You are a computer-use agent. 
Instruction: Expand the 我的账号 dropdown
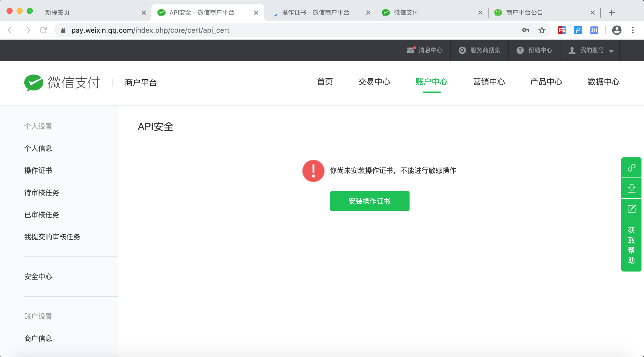pyautogui.click(x=591, y=50)
